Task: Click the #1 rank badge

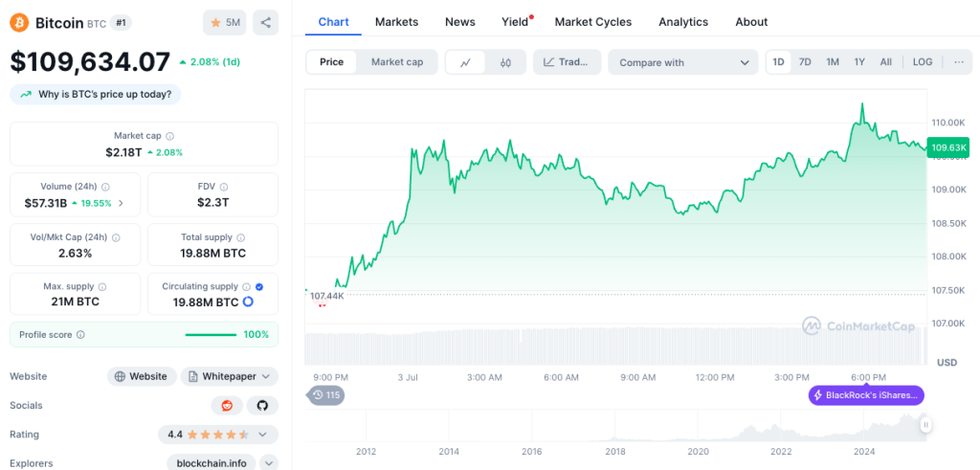Action: (122, 23)
